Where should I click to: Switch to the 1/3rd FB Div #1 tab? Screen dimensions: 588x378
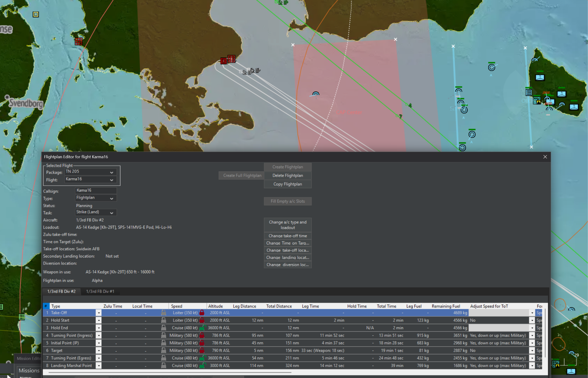[x=100, y=291]
